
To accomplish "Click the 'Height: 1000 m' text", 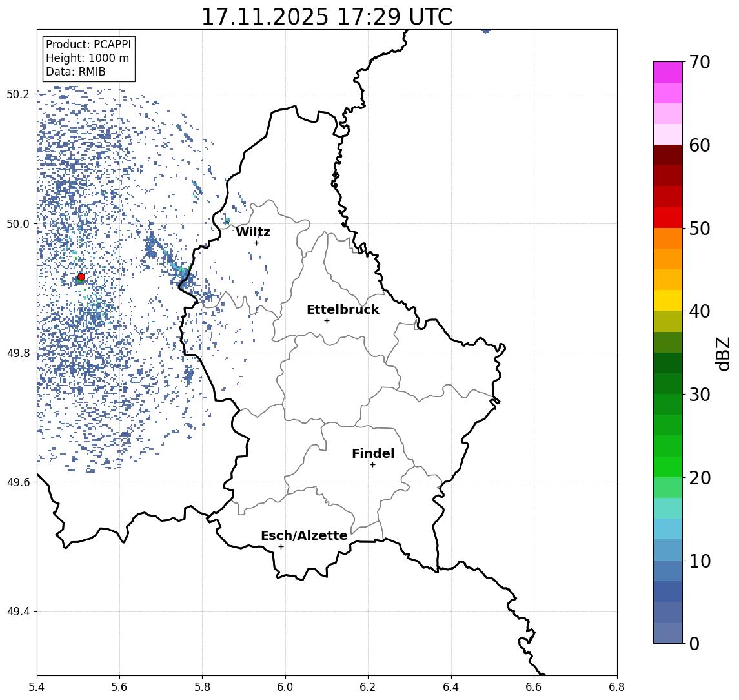I will pos(87,58).
